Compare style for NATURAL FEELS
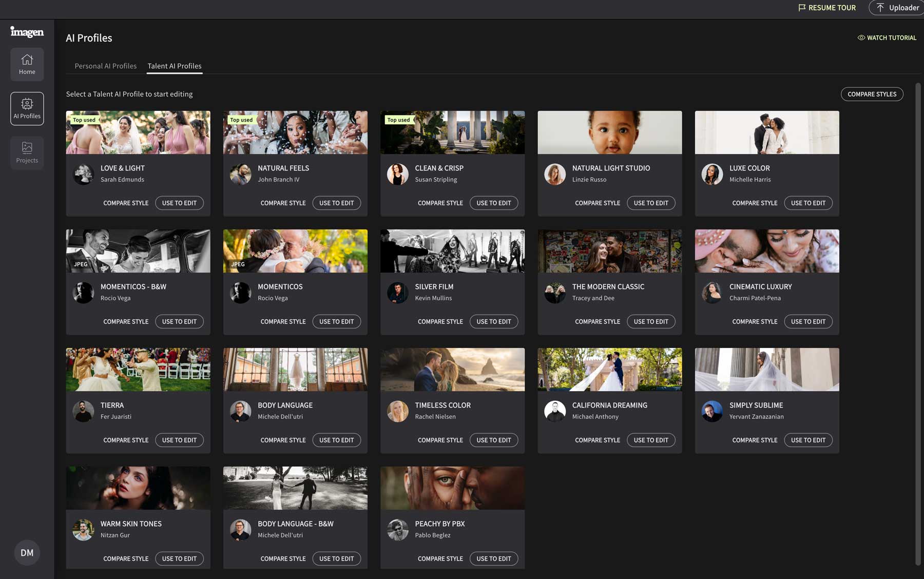924x579 pixels. pyautogui.click(x=283, y=203)
